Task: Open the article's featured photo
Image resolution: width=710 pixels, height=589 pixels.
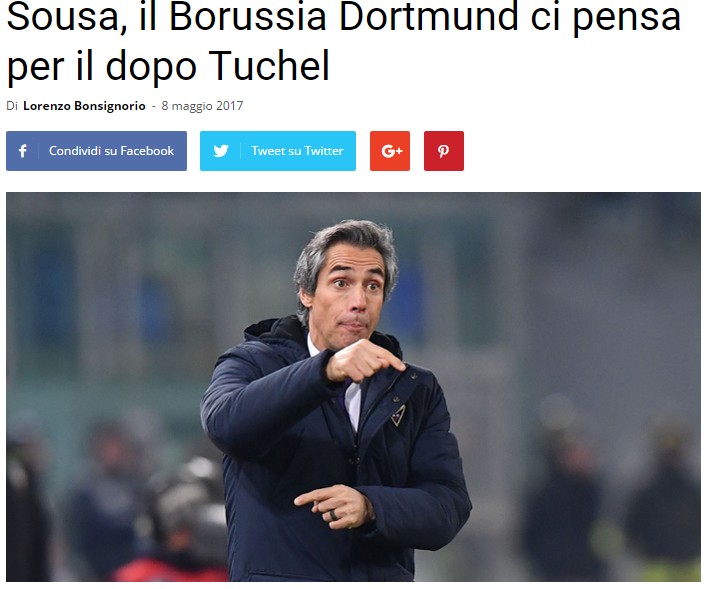Action: click(x=353, y=387)
